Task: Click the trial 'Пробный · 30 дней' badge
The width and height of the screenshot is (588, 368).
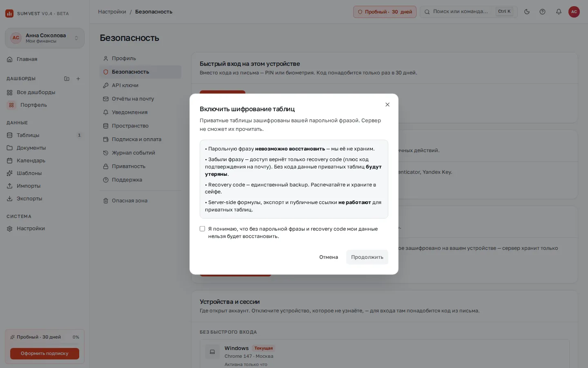Action: pos(385,12)
